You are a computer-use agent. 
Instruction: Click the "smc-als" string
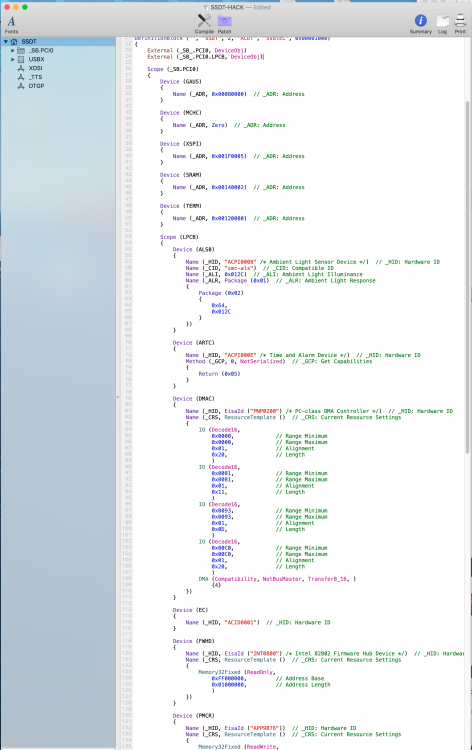coord(241,268)
